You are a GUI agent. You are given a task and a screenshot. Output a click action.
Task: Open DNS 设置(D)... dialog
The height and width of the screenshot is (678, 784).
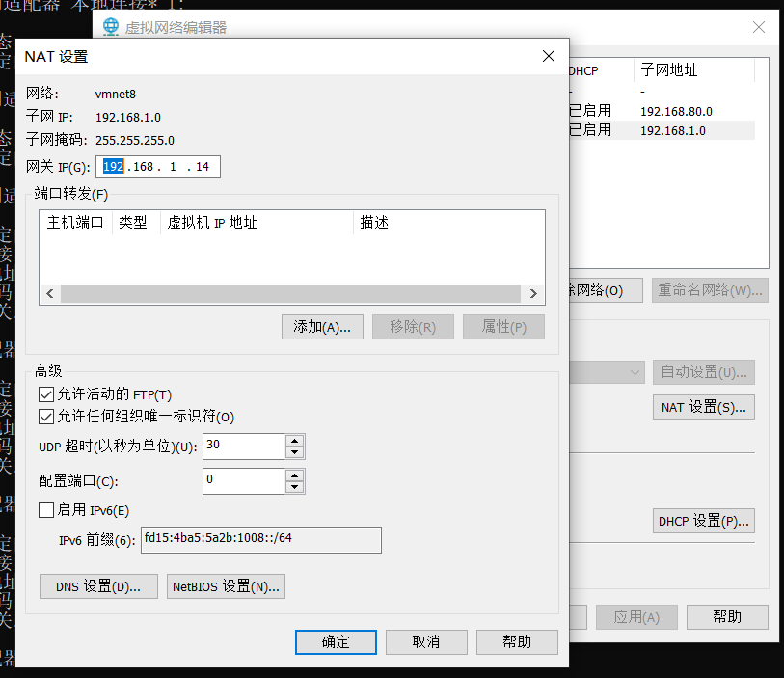[98, 586]
